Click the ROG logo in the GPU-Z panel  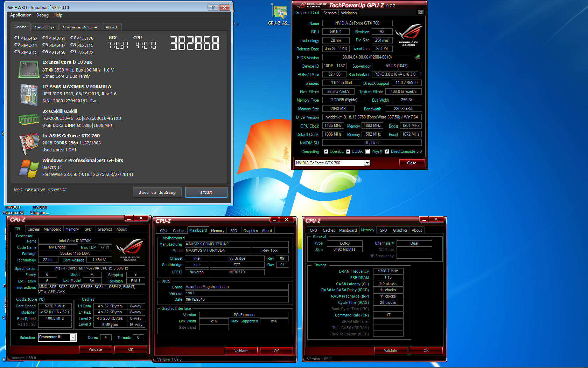[x=408, y=35]
